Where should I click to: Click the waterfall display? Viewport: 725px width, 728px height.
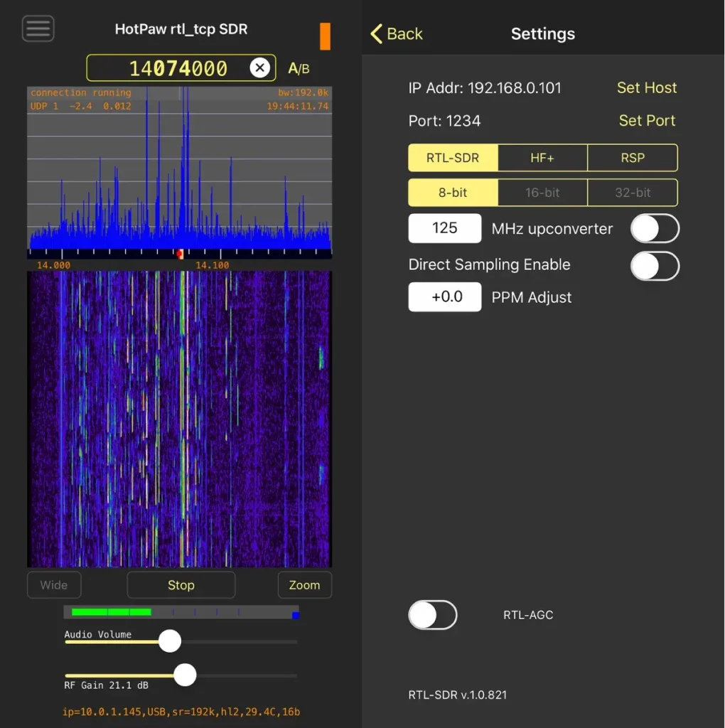click(180, 419)
